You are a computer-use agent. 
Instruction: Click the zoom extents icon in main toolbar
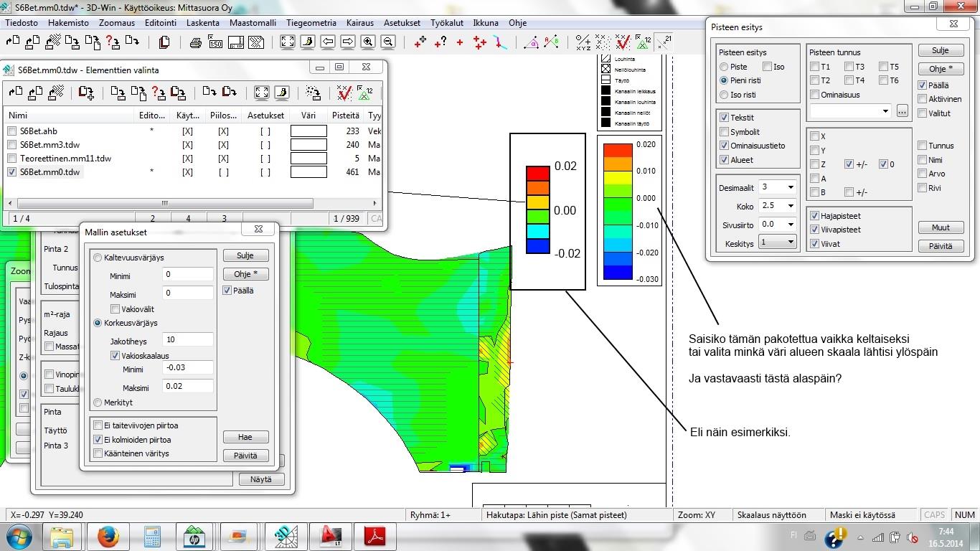(x=287, y=42)
